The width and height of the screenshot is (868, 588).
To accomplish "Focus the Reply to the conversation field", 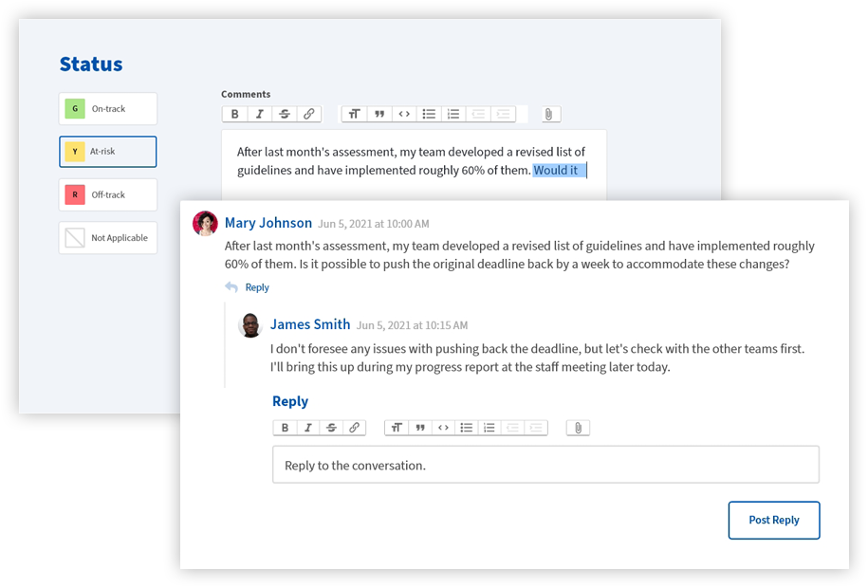I will point(545,465).
